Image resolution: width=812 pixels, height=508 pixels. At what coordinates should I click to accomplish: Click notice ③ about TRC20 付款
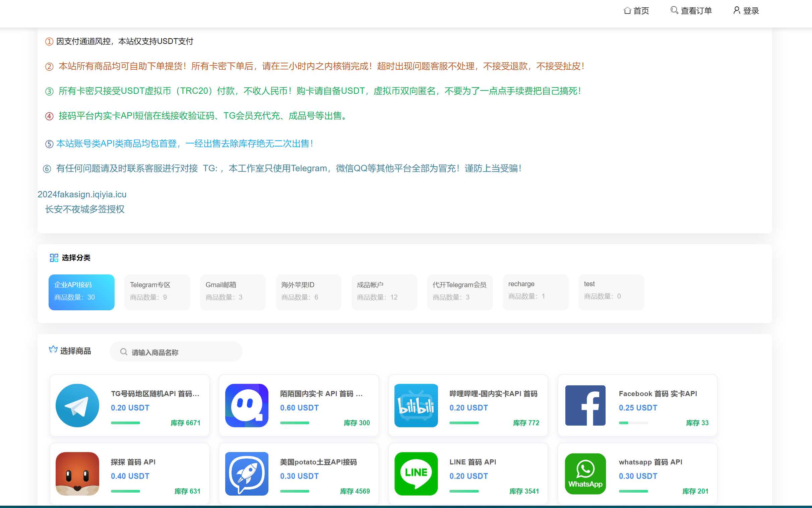(313, 91)
